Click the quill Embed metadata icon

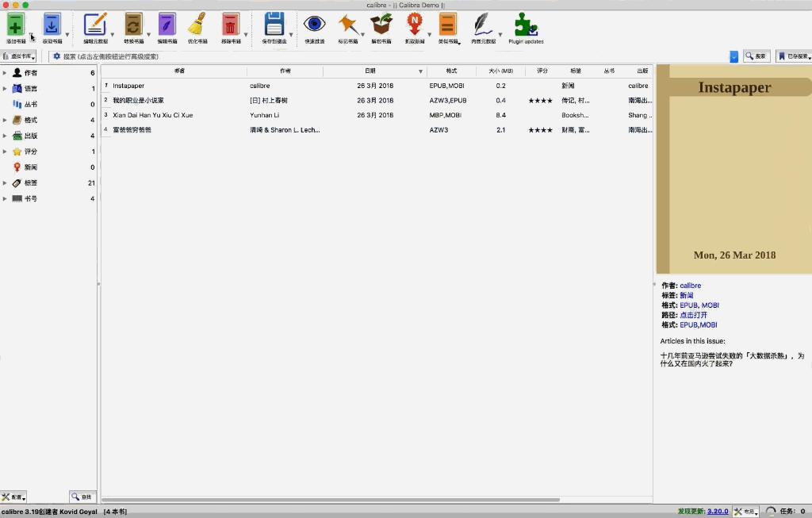(483, 25)
